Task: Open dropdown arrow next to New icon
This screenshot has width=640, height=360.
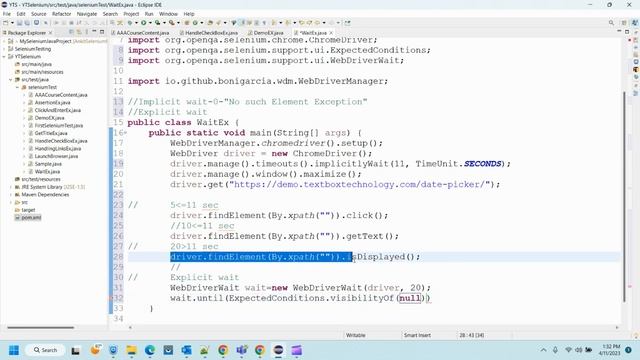Action: click(x=12, y=23)
